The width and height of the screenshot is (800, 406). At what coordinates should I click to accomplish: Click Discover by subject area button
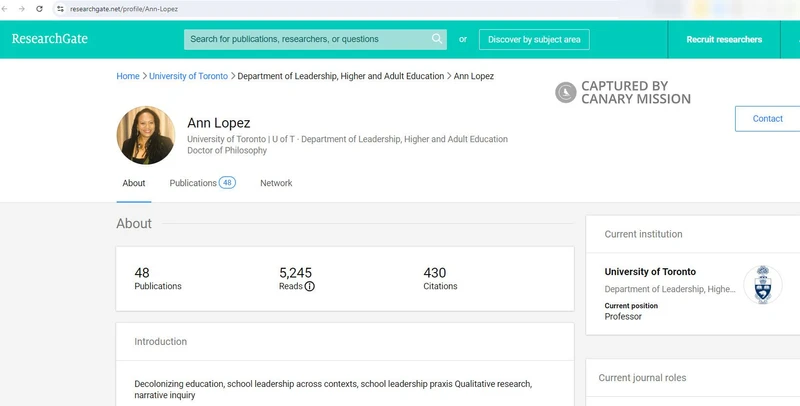tap(534, 39)
